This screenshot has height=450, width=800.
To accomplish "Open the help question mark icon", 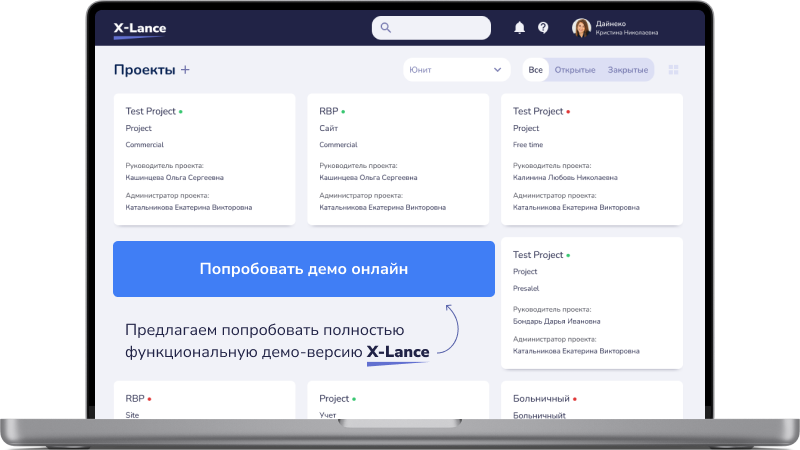I will [543, 28].
